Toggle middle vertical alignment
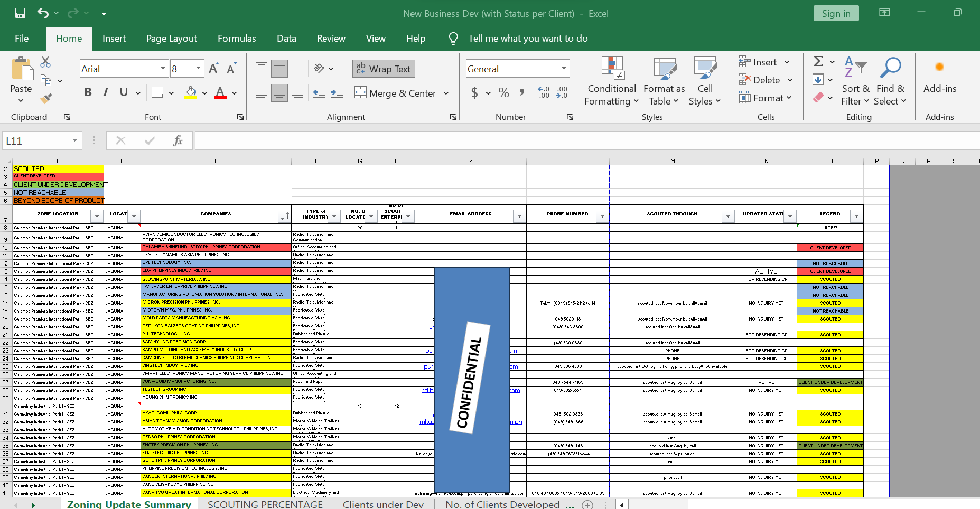This screenshot has width=980, height=509. (x=279, y=68)
